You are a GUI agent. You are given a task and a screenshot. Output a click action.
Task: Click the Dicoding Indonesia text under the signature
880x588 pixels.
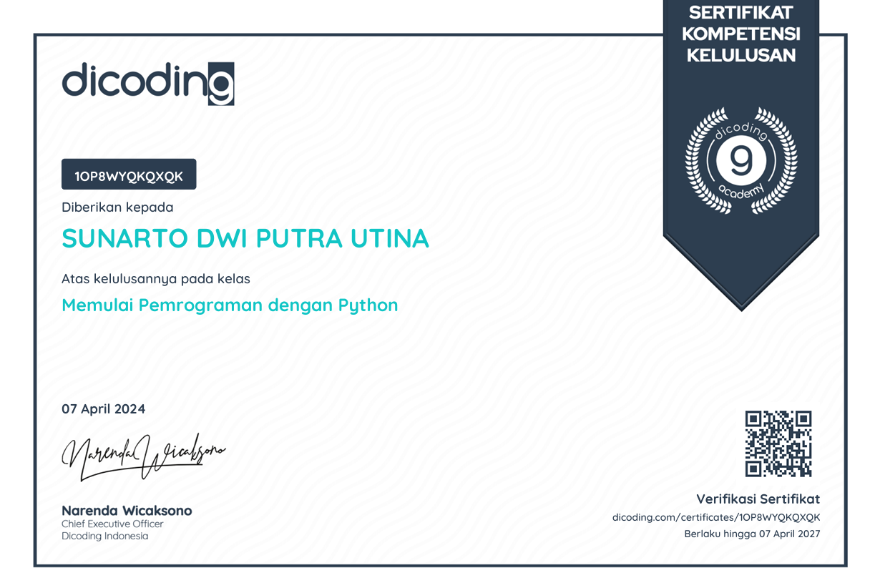[x=105, y=536]
